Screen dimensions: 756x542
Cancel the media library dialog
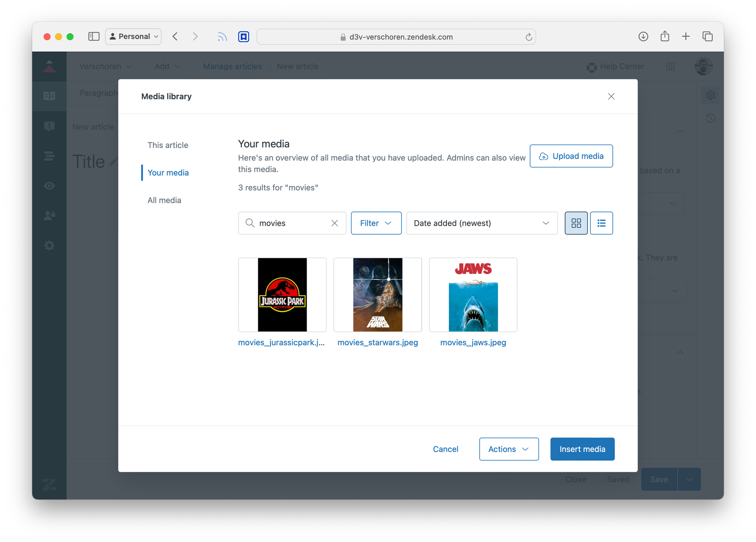(x=445, y=449)
